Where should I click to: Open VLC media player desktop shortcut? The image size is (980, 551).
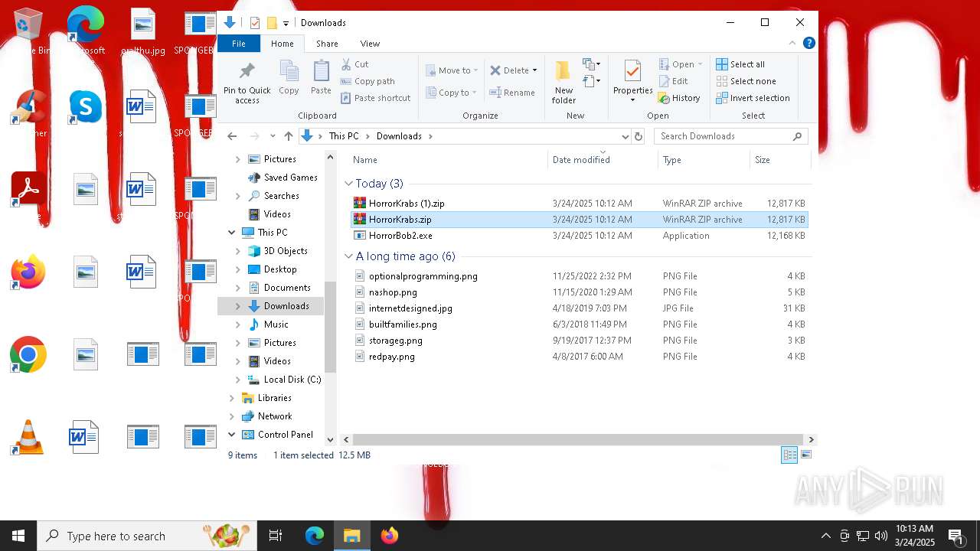click(x=28, y=439)
